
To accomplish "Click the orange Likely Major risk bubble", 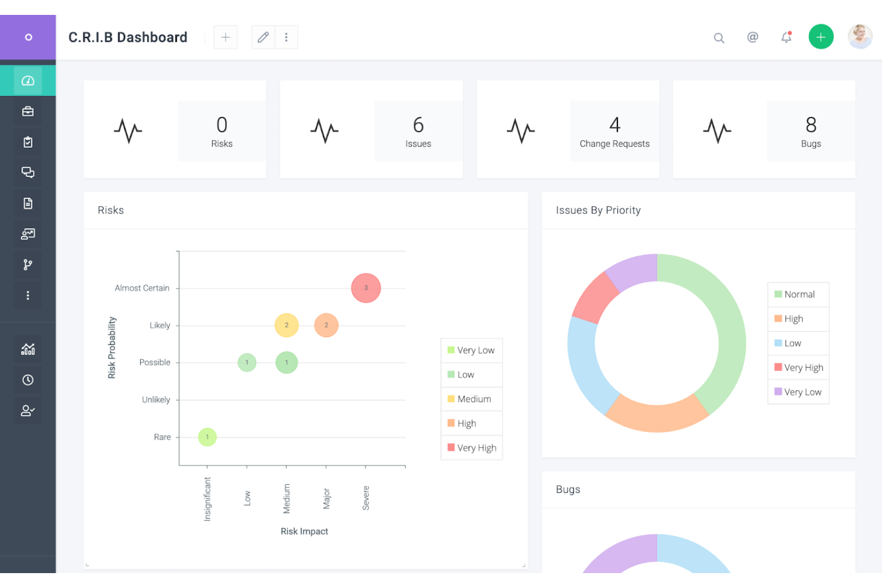I will [326, 325].
